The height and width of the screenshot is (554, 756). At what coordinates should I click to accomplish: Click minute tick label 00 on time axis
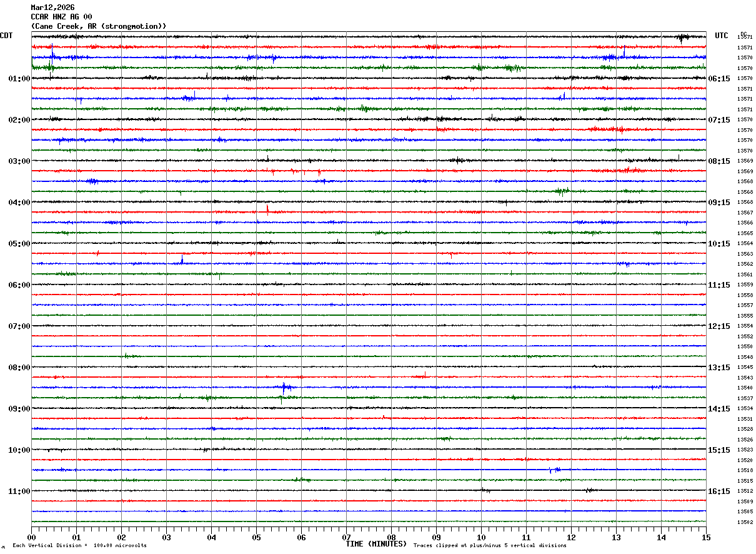pos(31,538)
